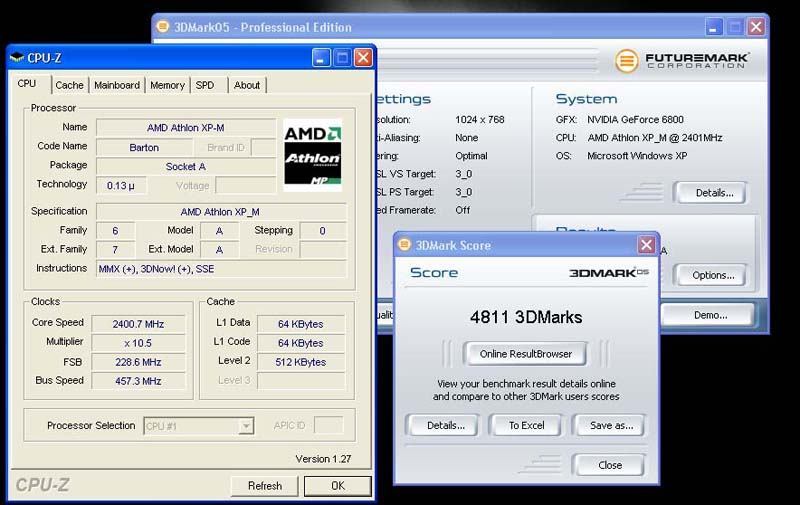Click the 3DMARK05 logo in Score dialog
The width and height of the screenshot is (800, 505).
click(x=609, y=273)
